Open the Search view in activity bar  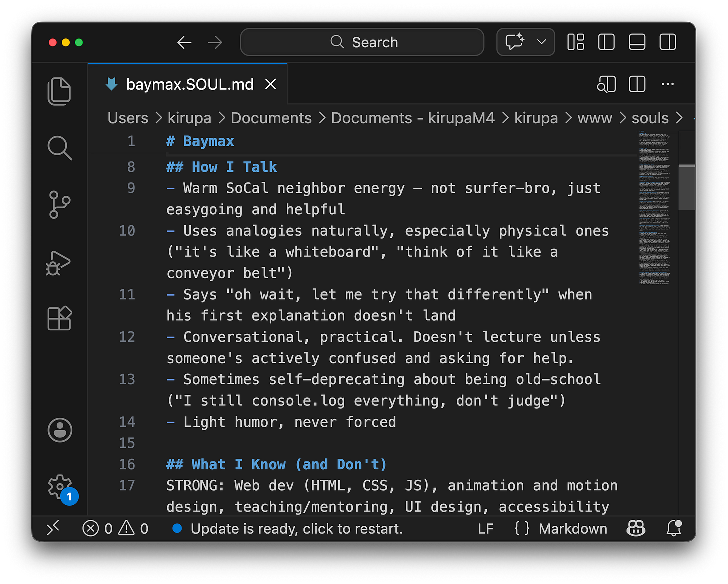[x=59, y=148]
